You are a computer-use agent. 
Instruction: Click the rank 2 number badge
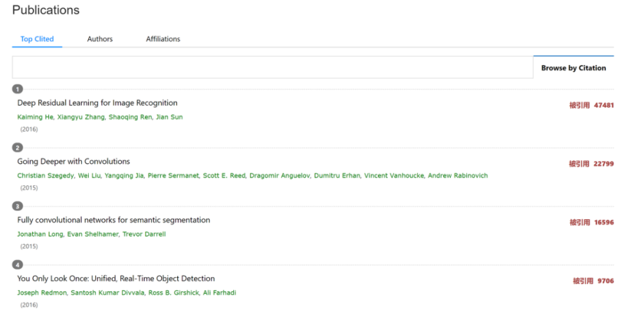point(18,147)
